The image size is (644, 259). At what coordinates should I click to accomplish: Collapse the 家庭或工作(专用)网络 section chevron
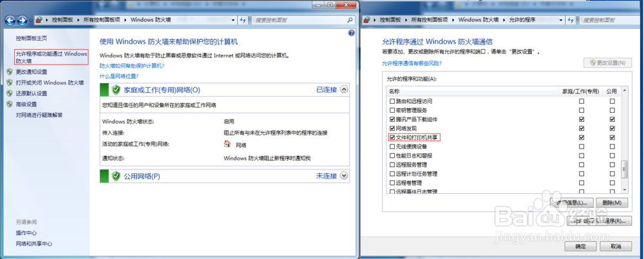(344, 89)
